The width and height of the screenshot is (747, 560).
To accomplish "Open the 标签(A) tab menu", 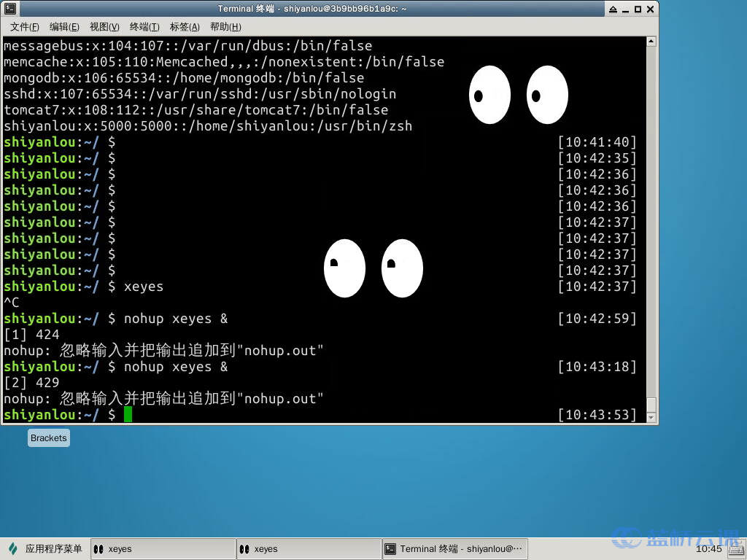I will click(x=184, y=27).
